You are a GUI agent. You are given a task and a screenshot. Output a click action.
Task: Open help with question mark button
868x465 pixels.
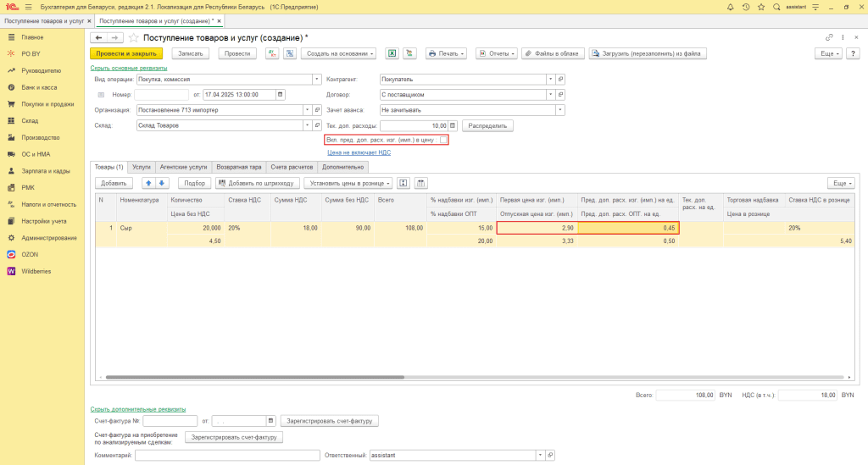click(853, 53)
